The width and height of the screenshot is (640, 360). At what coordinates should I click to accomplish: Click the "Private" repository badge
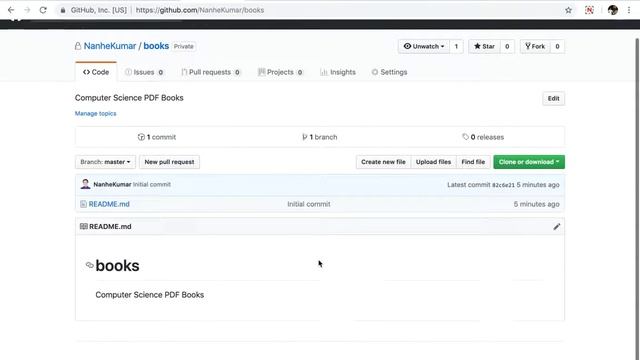tap(184, 47)
